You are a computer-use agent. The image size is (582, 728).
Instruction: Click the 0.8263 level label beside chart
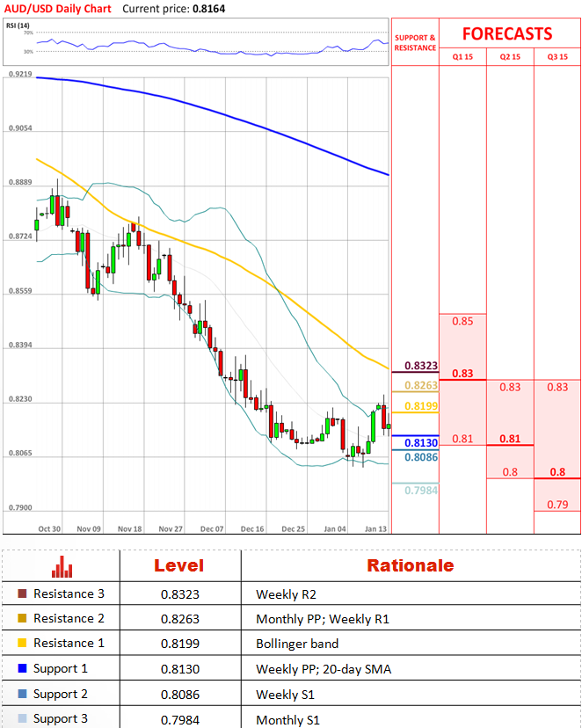coord(421,385)
